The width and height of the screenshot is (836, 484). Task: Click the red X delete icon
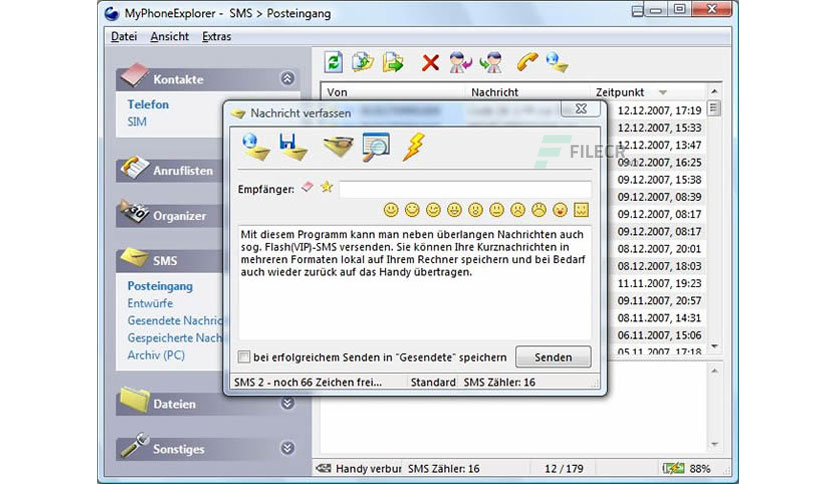coord(430,63)
